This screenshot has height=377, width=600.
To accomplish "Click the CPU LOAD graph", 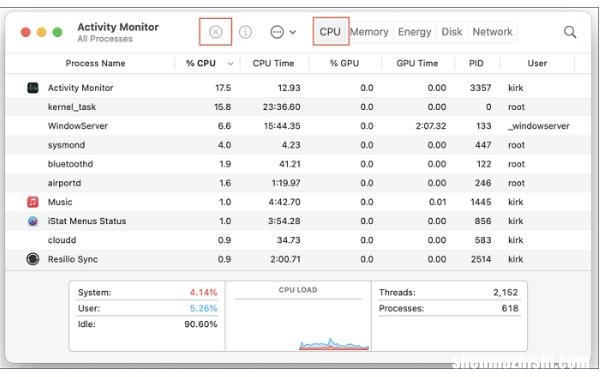I will tap(298, 316).
